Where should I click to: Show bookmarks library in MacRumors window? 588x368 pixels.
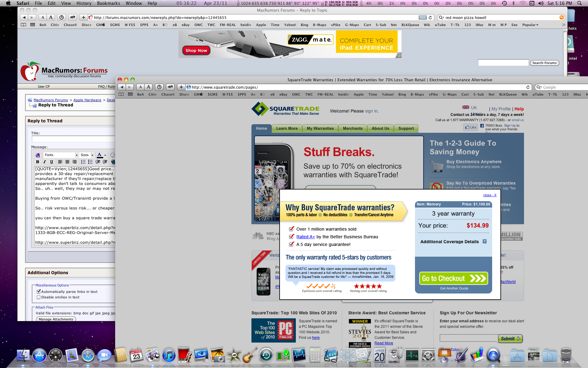coord(24,25)
